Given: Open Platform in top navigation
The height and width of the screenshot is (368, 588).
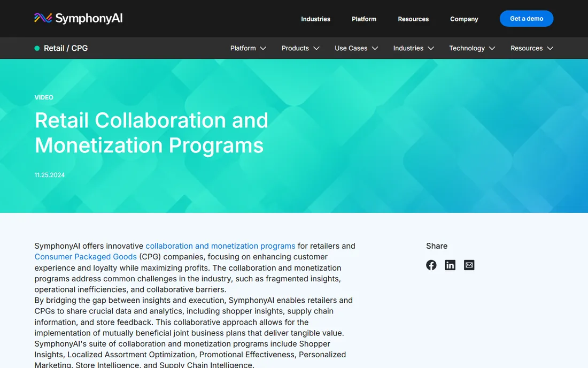Looking at the screenshot, I should [x=364, y=19].
